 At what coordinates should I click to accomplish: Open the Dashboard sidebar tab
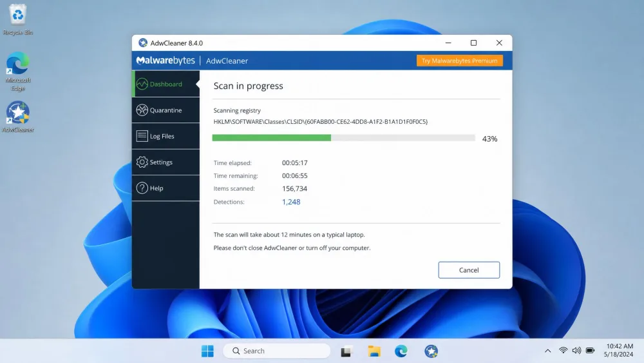[x=166, y=84]
